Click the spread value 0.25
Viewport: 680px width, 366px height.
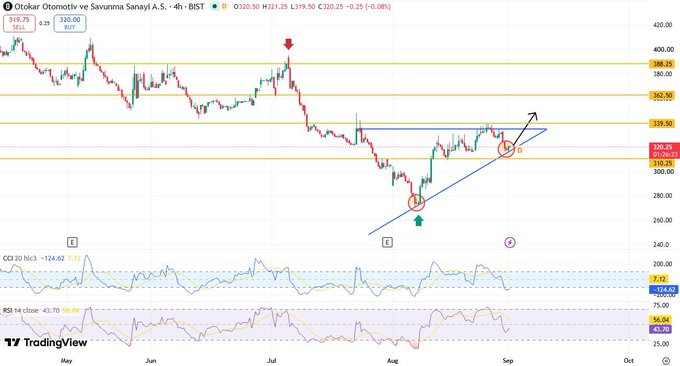click(45, 23)
